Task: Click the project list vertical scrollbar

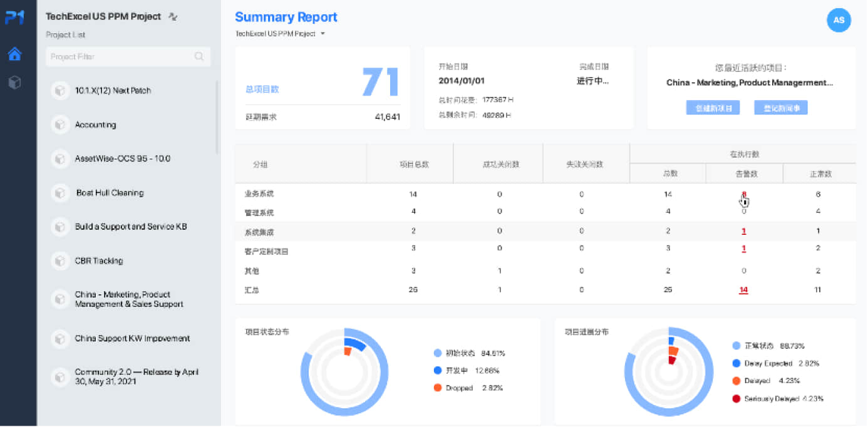Action: click(x=217, y=118)
